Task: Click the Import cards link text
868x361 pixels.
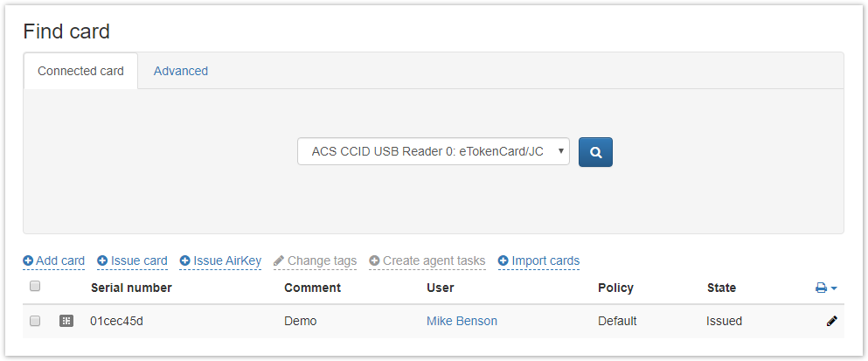Action: (x=545, y=260)
